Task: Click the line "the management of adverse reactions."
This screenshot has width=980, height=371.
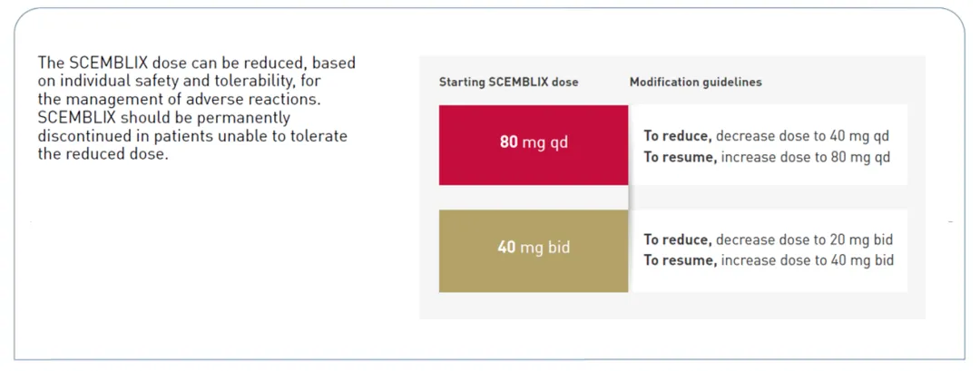Action: pos(180,99)
